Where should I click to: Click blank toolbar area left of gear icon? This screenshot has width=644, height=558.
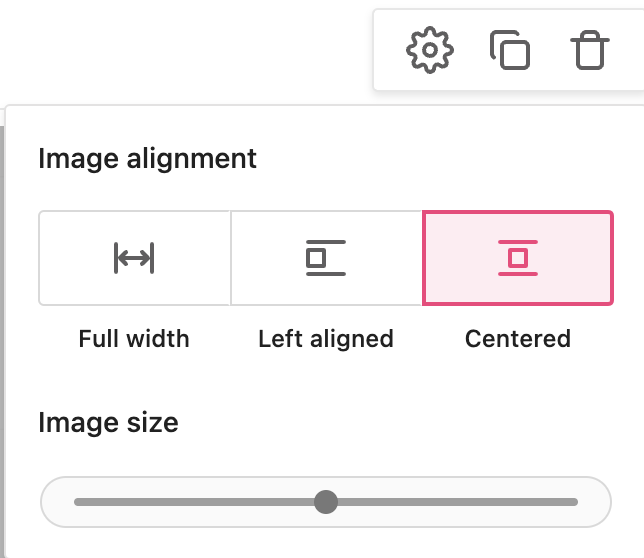(390, 49)
